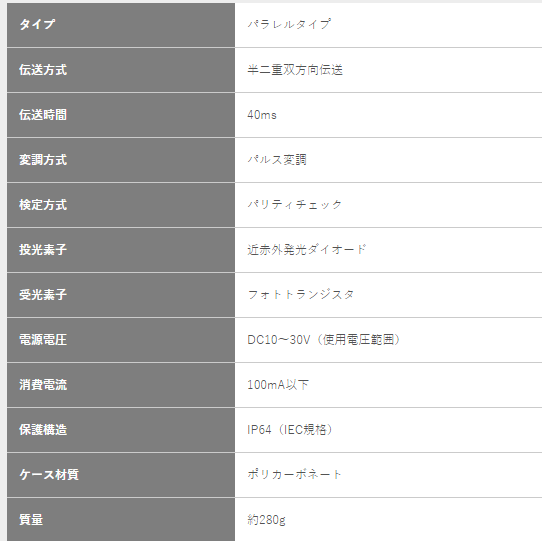Select the 約280g mass value
542x541 pixels.
(267, 520)
